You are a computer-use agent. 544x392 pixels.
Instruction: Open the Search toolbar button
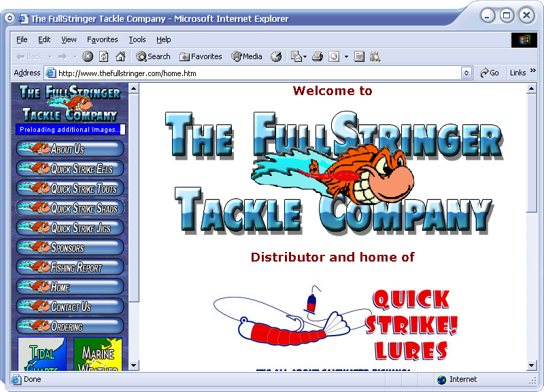click(154, 56)
